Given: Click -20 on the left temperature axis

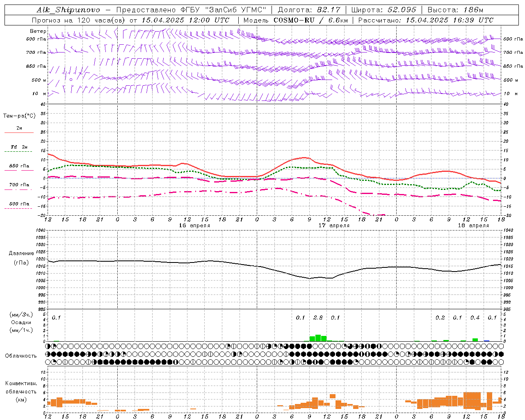Looking at the screenshot, I should (x=42, y=215).
